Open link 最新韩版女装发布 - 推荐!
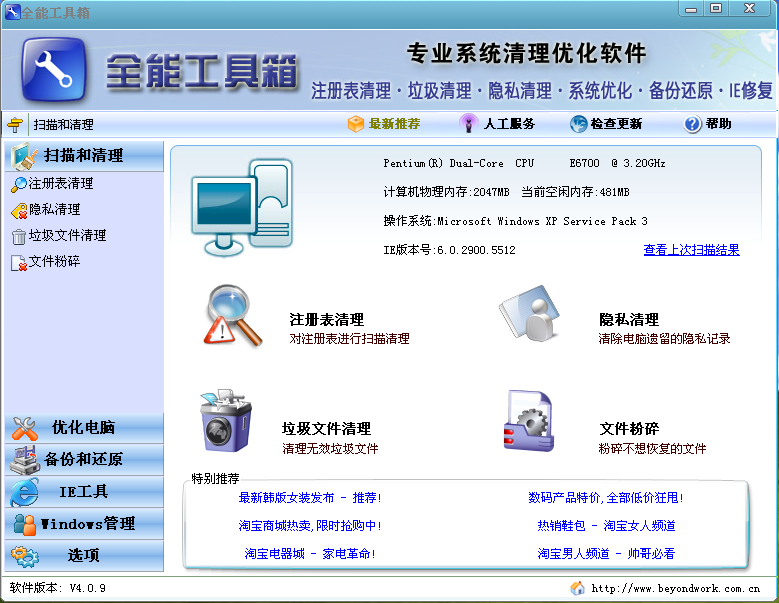Image resolution: width=779 pixels, height=603 pixels. coord(310,498)
